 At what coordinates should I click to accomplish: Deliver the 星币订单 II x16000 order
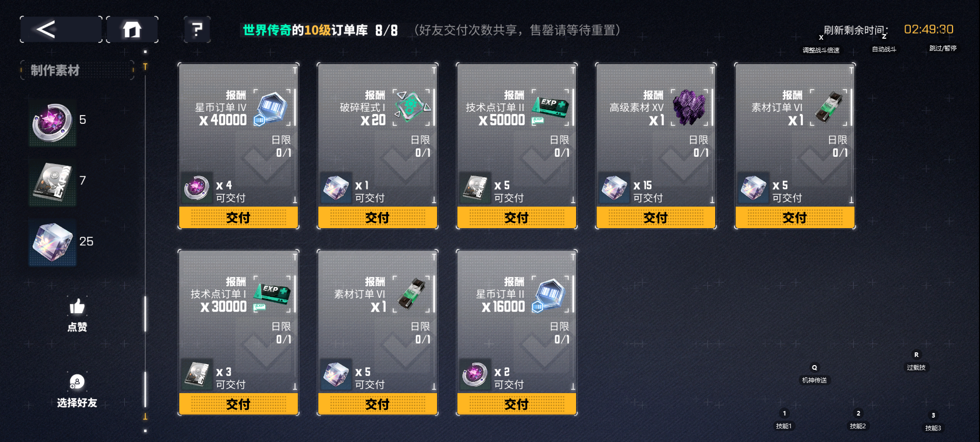point(516,404)
